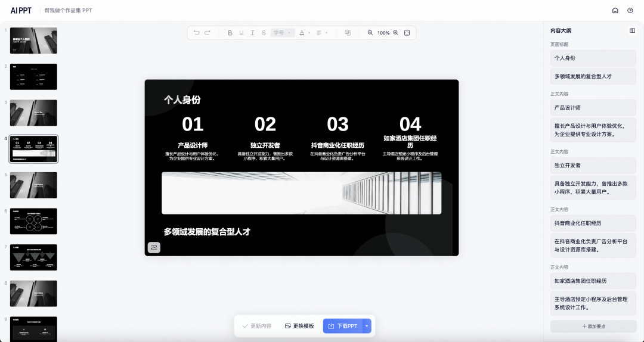The height and width of the screenshot is (342, 644).
Task: Select slide 7 thumbnail
Action: (x=33, y=257)
